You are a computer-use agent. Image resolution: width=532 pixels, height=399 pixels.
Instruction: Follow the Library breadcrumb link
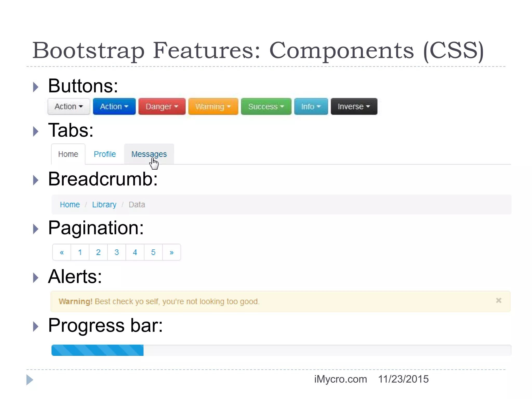[104, 205]
